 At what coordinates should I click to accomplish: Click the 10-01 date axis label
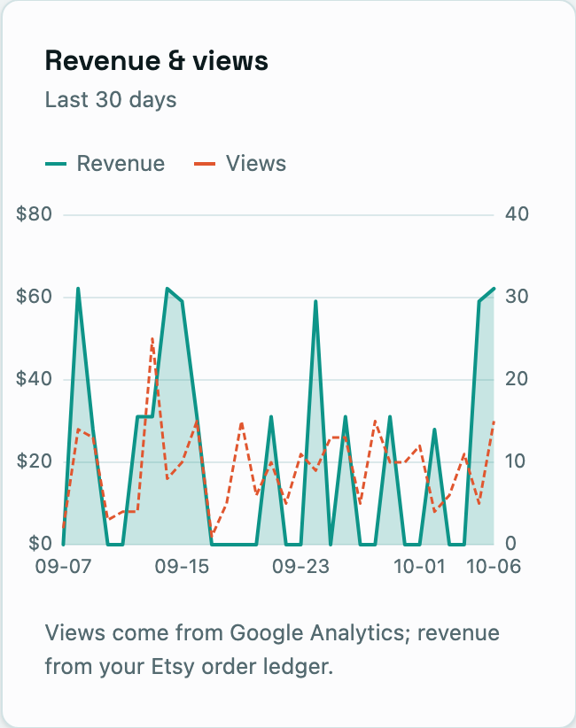click(419, 567)
